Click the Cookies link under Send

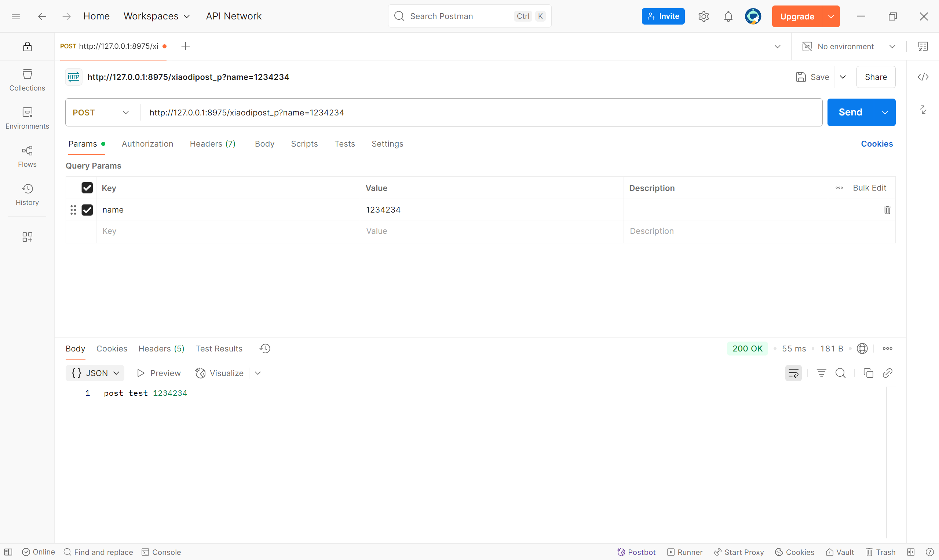click(x=876, y=144)
